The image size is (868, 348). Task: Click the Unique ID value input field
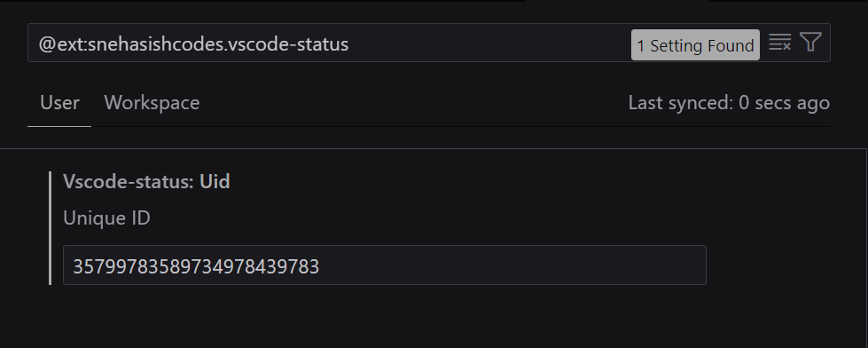pyautogui.click(x=385, y=265)
